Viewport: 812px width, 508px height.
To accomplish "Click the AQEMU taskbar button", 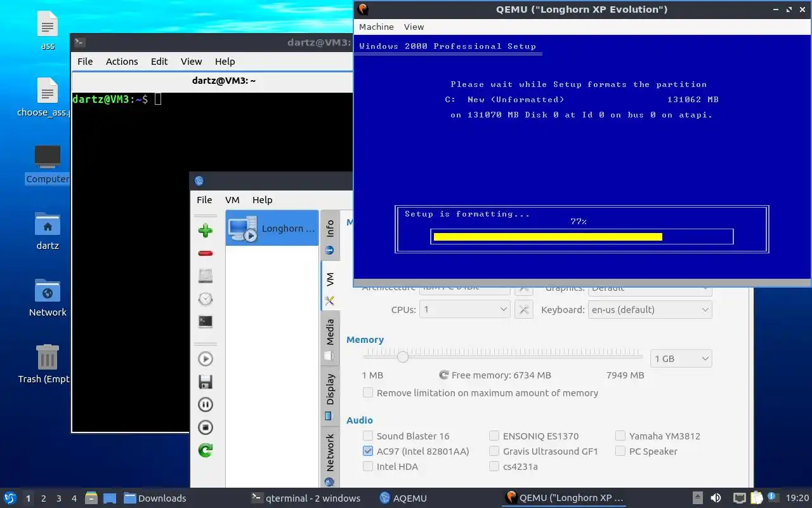I will coord(403,498).
